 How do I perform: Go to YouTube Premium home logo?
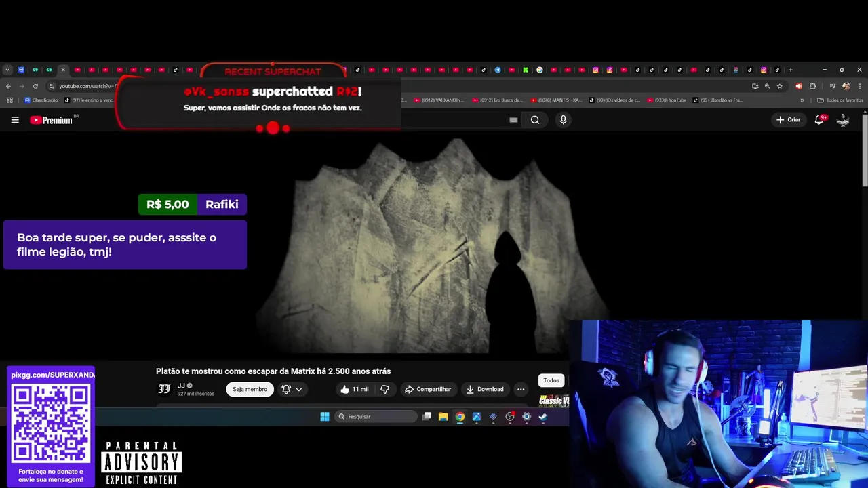coord(52,120)
